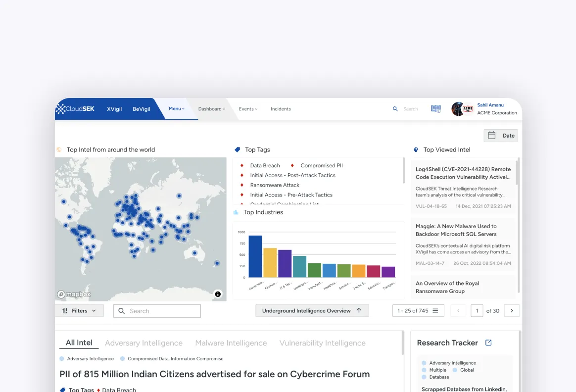The height and width of the screenshot is (392, 576).
Task: Open the Date picker button
Action: click(x=501, y=136)
